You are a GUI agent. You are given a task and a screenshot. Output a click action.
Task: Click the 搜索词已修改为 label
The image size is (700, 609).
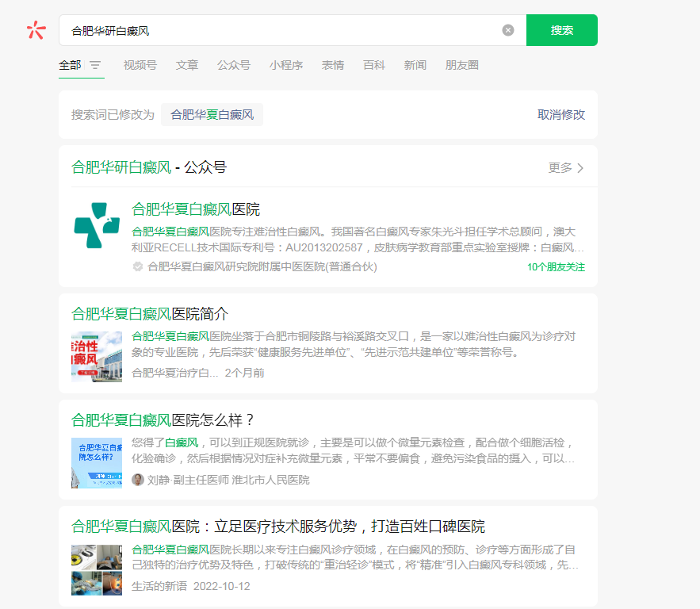(113, 115)
